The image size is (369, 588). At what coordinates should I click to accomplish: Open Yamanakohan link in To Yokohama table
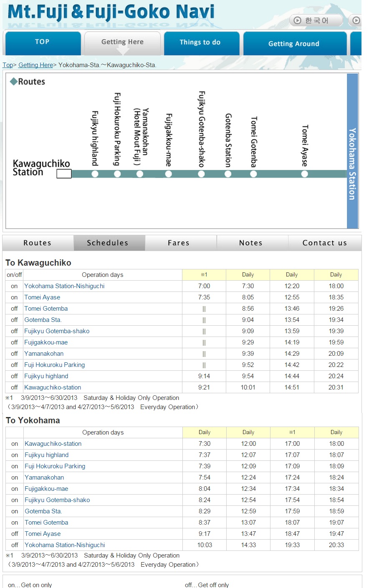44,477
